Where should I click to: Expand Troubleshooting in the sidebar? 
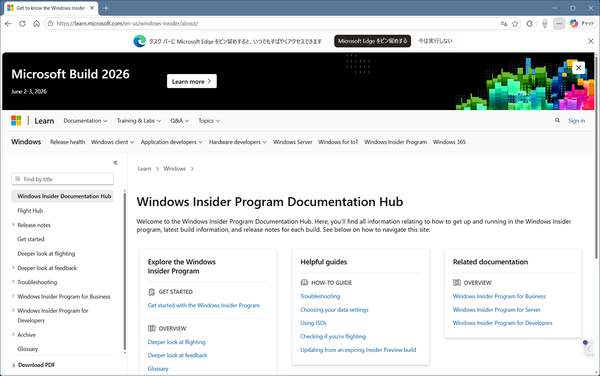coord(13,282)
